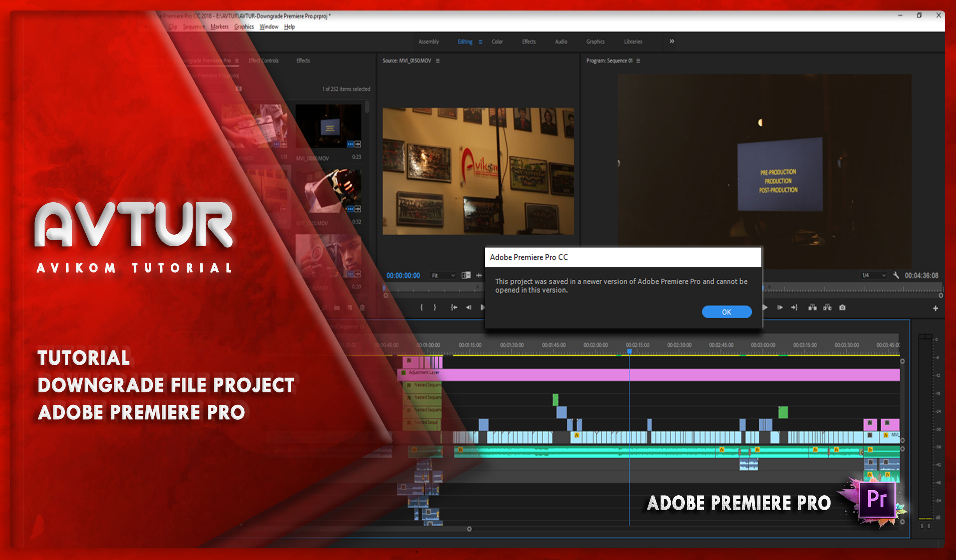Open the Project panel menu icon

[x=237, y=61]
